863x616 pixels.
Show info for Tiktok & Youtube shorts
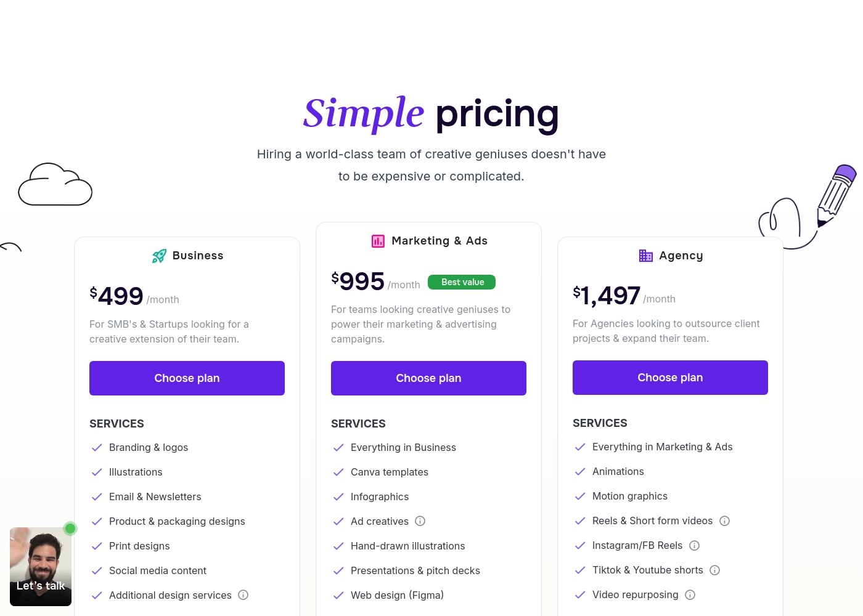[715, 570]
